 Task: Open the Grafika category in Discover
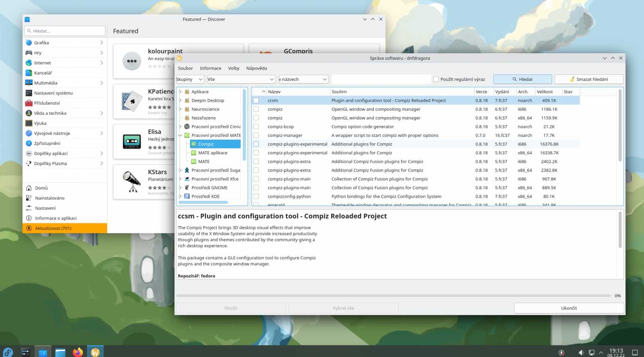click(x=64, y=43)
